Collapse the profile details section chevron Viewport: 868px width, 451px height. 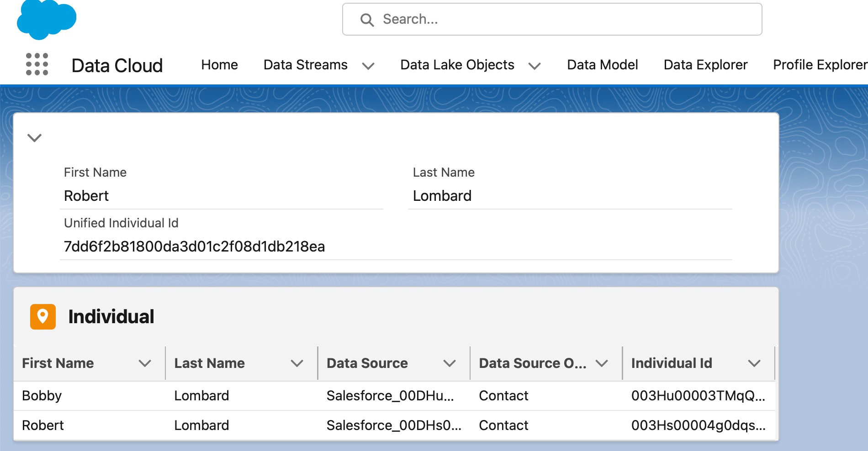point(35,137)
